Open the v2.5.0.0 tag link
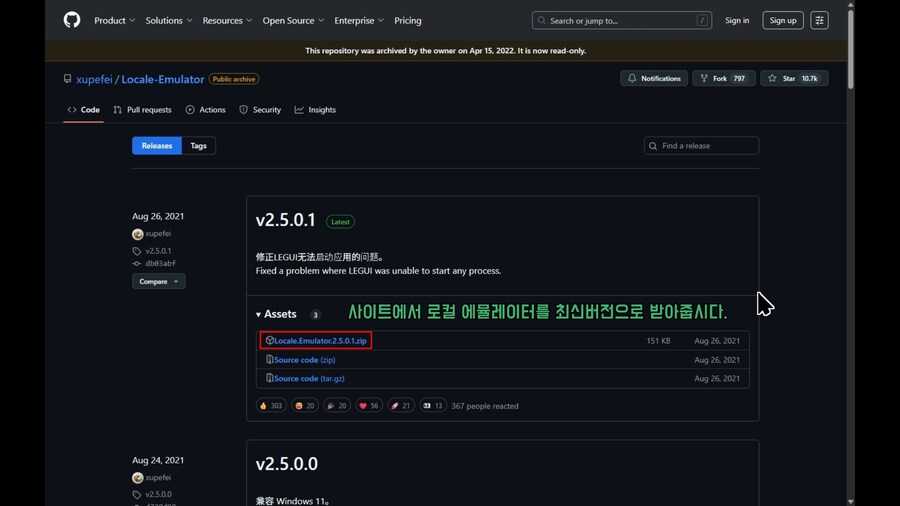The image size is (900, 506). 158,494
